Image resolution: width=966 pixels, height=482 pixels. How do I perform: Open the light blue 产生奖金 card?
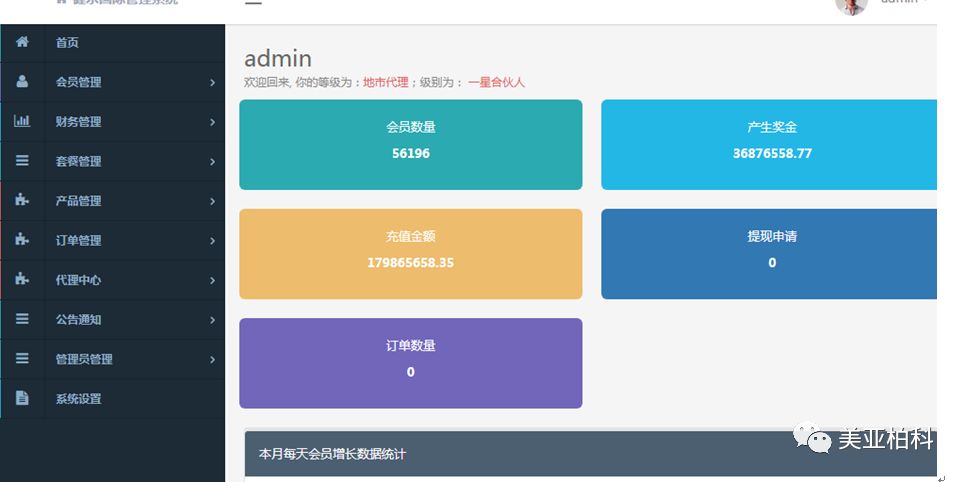click(x=769, y=144)
